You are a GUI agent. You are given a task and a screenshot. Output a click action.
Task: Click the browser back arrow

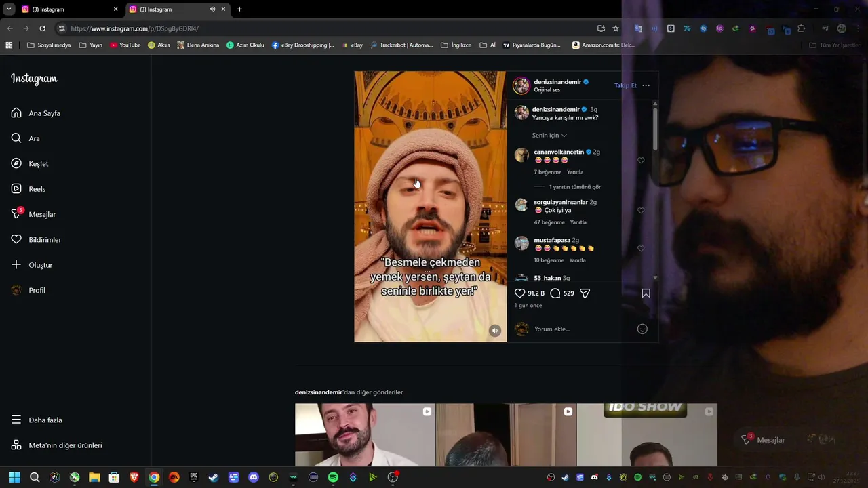click(x=9, y=28)
